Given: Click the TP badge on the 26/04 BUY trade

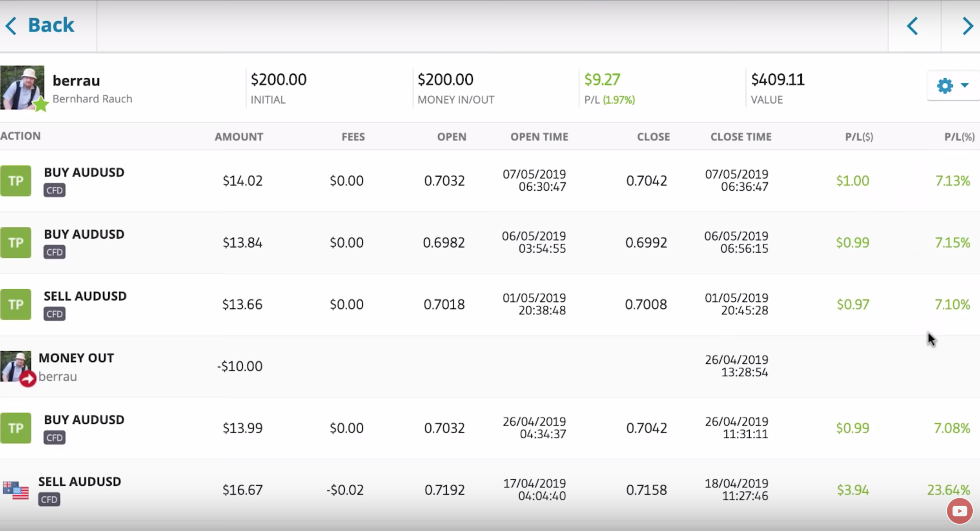Looking at the screenshot, I should [x=16, y=428].
